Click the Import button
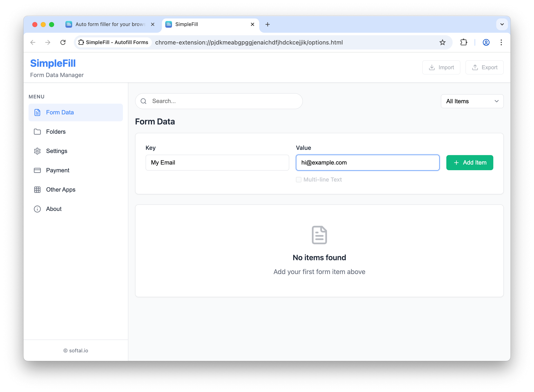Screen dimensions: 534x392 click(441, 67)
